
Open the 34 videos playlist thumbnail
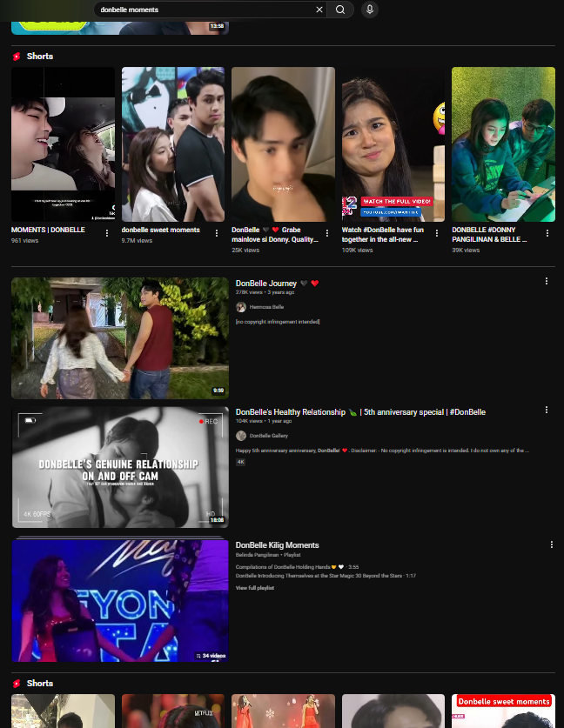coord(120,601)
